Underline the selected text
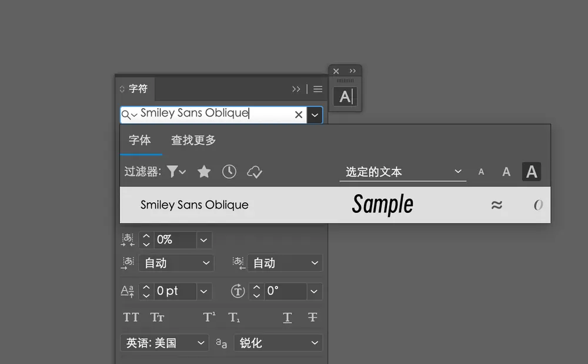 [287, 317]
